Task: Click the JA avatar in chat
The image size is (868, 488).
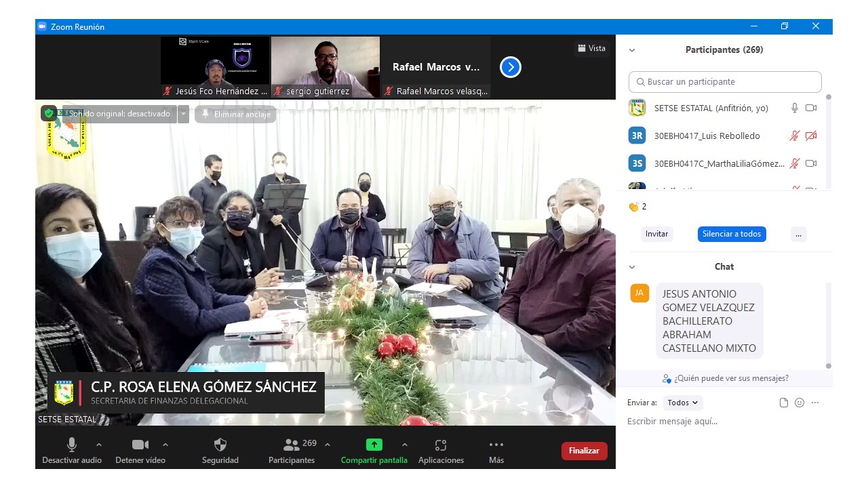Action: point(639,293)
